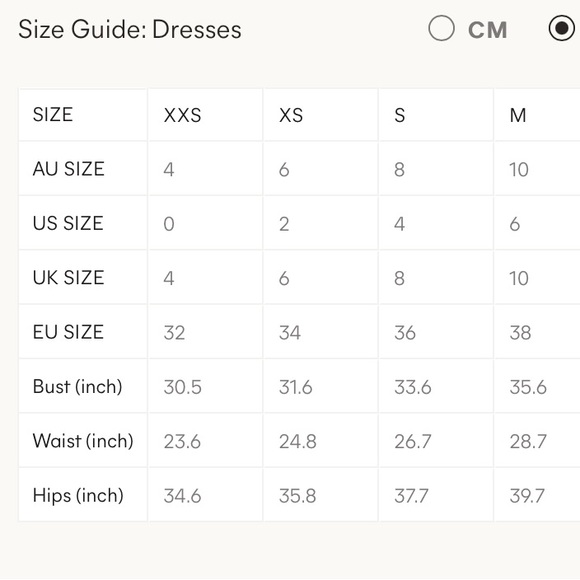
Task: Click the AU SIZE row label
Action: (68, 169)
